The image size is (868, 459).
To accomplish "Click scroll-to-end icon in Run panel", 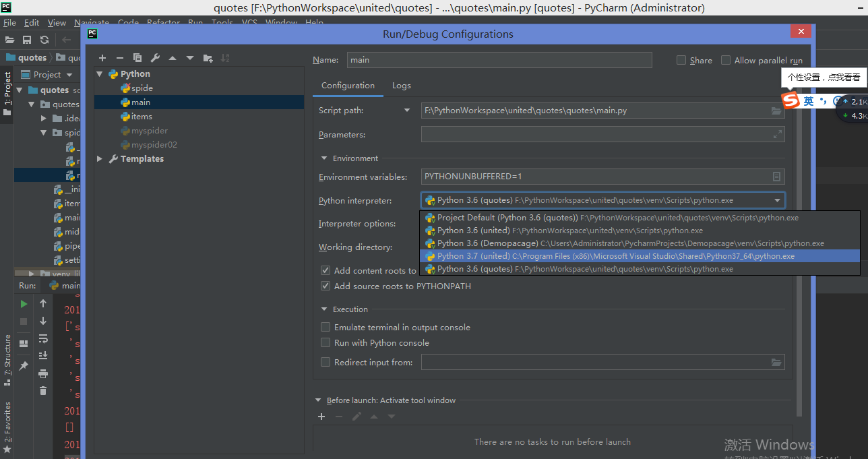I will pyautogui.click(x=43, y=355).
